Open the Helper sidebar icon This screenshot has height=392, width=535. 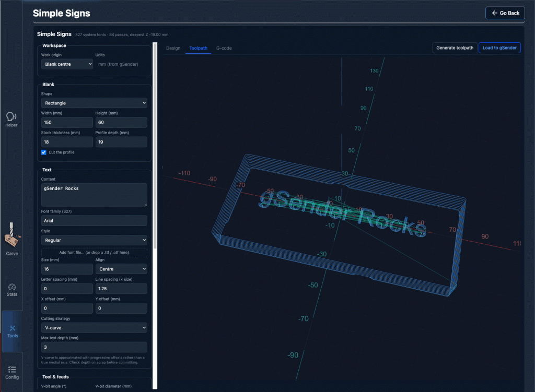(x=11, y=120)
